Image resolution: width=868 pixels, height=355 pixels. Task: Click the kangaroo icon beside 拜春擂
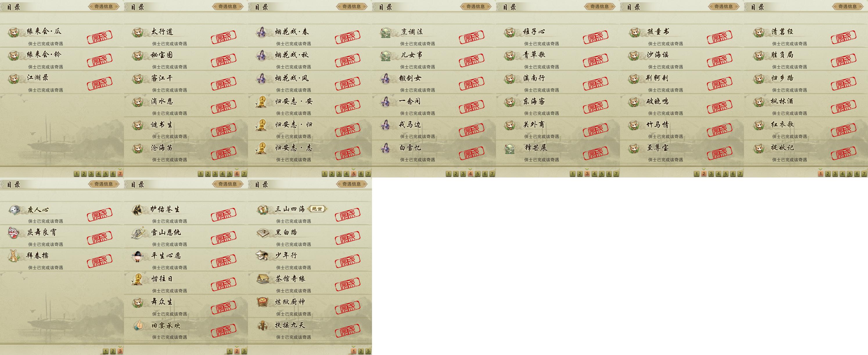(x=14, y=256)
